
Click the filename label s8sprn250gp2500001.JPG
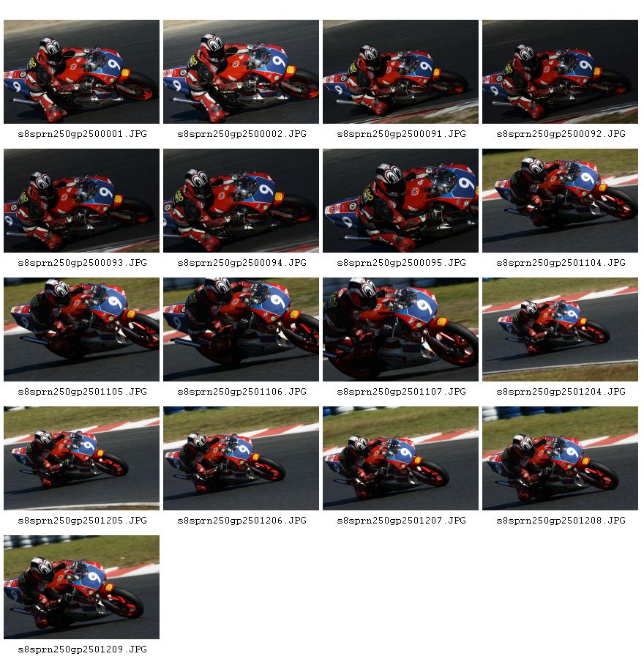point(83,134)
